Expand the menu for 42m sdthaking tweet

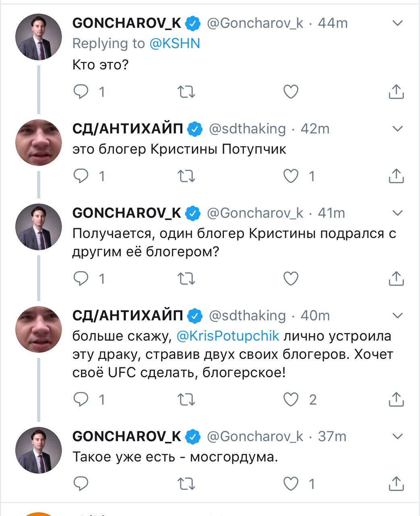tap(397, 129)
